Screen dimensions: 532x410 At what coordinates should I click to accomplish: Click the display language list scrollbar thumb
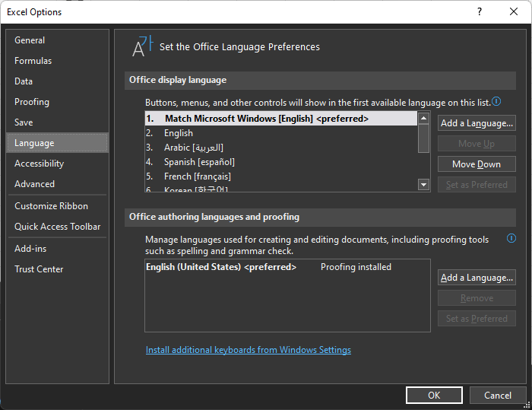(423, 138)
